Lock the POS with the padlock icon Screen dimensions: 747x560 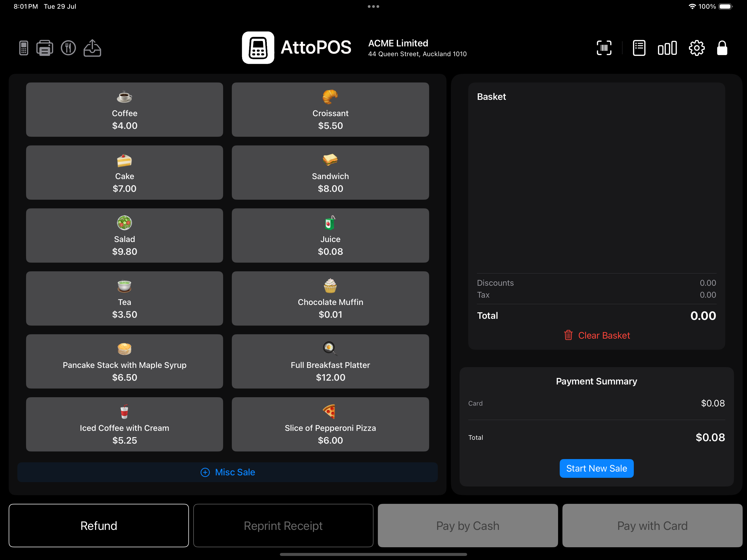(722, 48)
